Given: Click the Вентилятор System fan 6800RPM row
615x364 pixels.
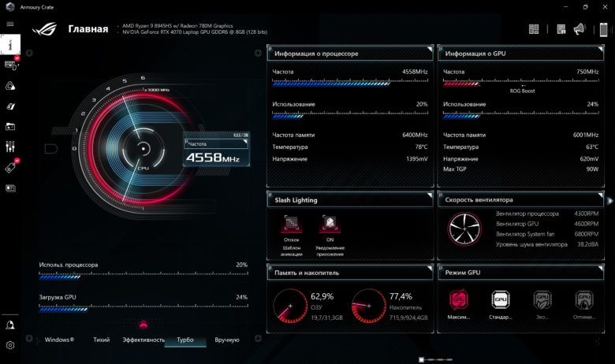Looking at the screenshot, I should [547, 234].
